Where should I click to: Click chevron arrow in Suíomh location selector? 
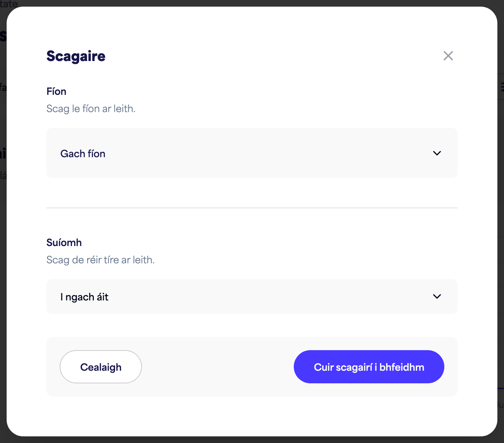click(x=437, y=296)
